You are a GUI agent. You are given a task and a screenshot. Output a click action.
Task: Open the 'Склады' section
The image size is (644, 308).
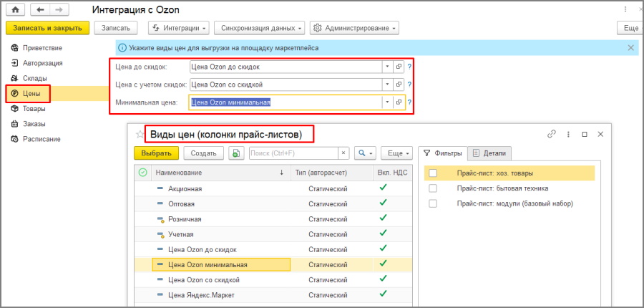(x=34, y=78)
